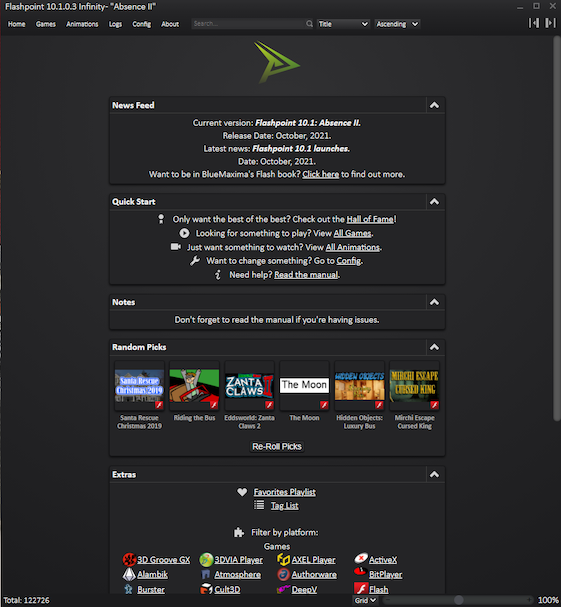Collapse the News Feed section
The image size is (561, 607).
pyautogui.click(x=434, y=105)
